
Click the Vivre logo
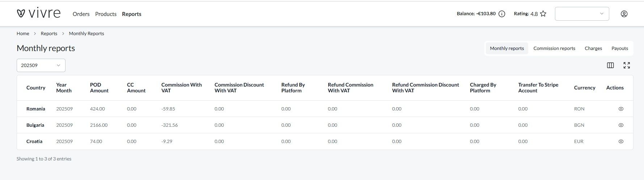[38, 13]
